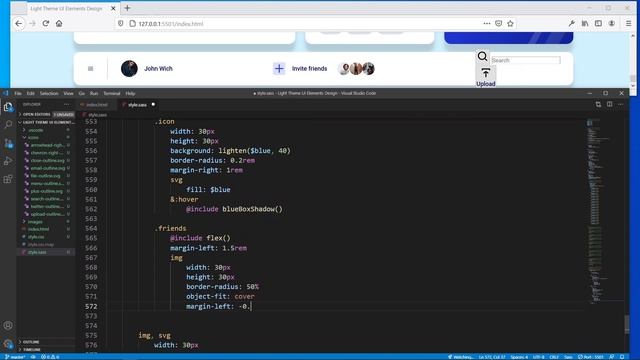The width and height of the screenshot is (640, 360).
Task: Bookmark this page with star icon
Action: click(510, 24)
